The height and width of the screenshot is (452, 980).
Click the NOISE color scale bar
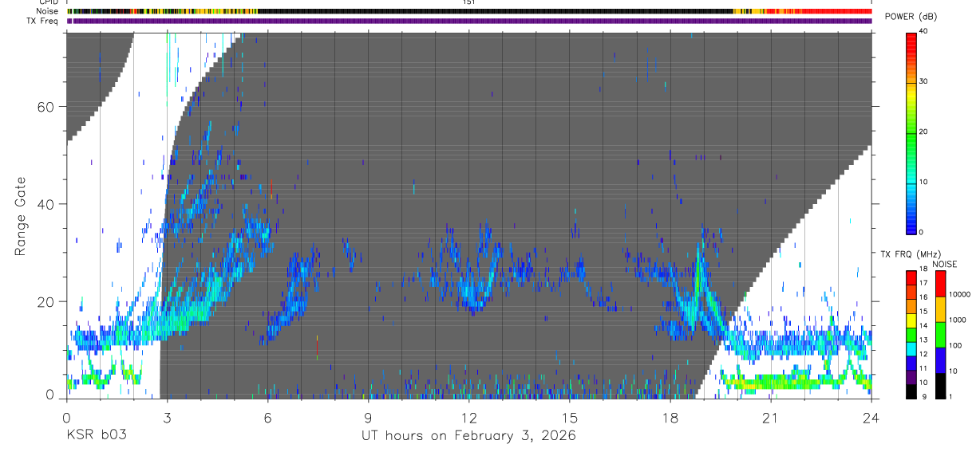point(939,333)
